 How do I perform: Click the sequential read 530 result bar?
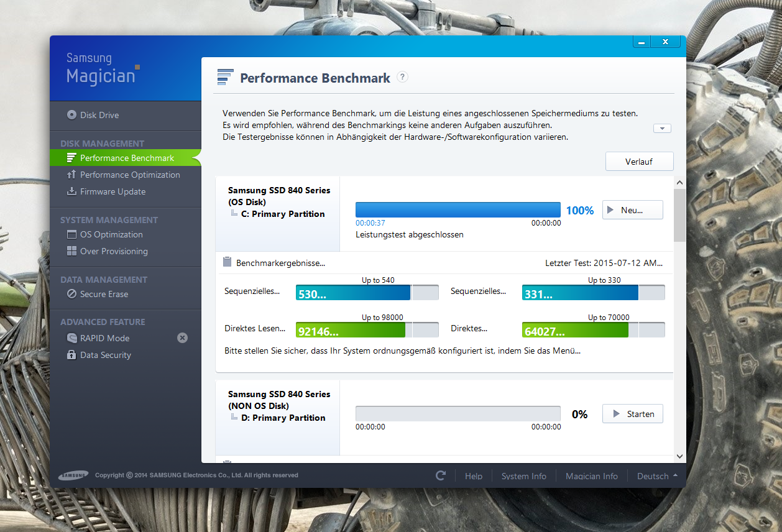click(x=367, y=292)
